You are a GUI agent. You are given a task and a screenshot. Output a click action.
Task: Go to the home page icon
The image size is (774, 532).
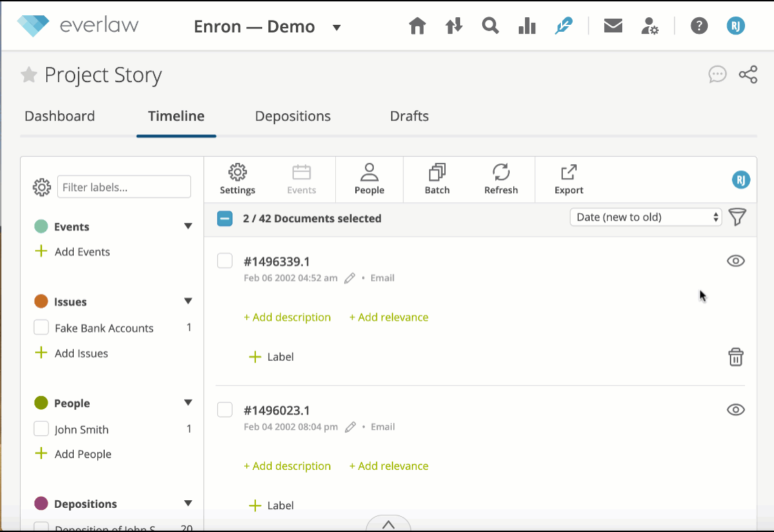coord(417,26)
